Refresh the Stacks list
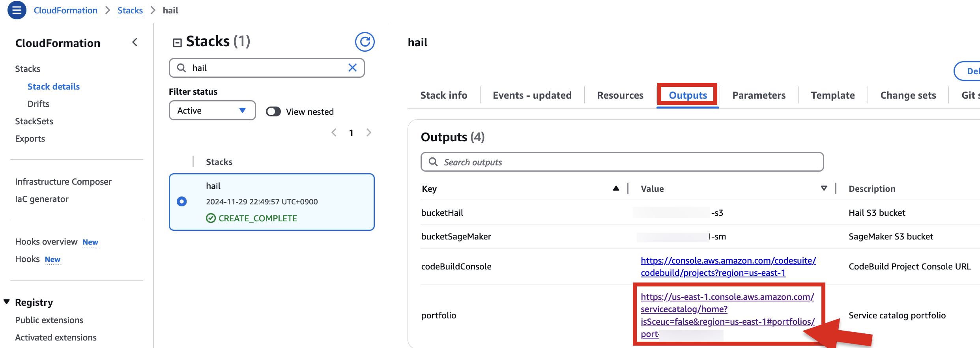Image resolution: width=980 pixels, height=348 pixels. point(365,42)
